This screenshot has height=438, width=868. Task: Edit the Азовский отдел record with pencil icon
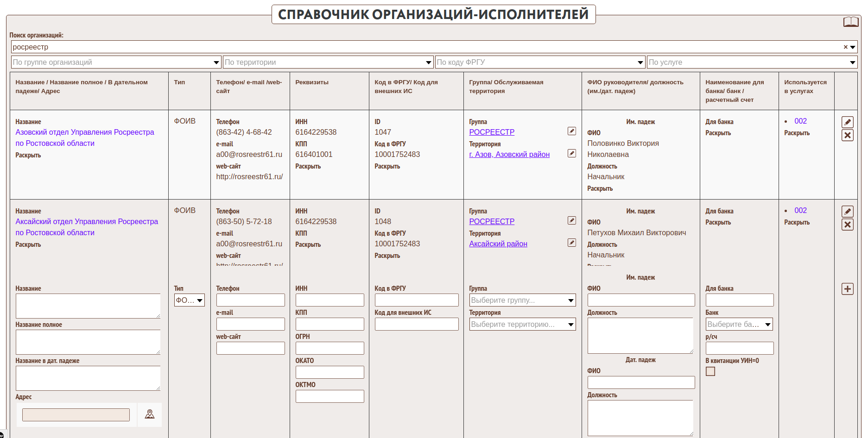pos(847,122)
